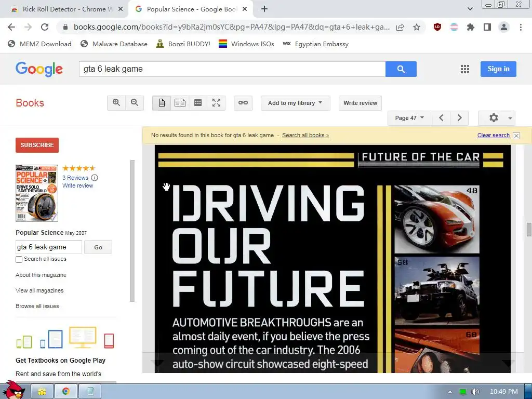The width and height of the screenshot is (532, 399).
Task: Click the Write review toolbar button
Action: (360, 103)
